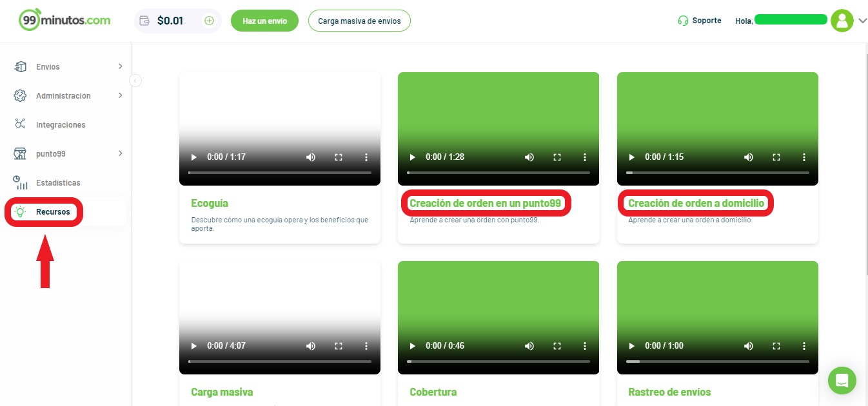868x406 pixels.
Task: Fullscreen the 1:28 punto99 order video
Action: (557, 157)
